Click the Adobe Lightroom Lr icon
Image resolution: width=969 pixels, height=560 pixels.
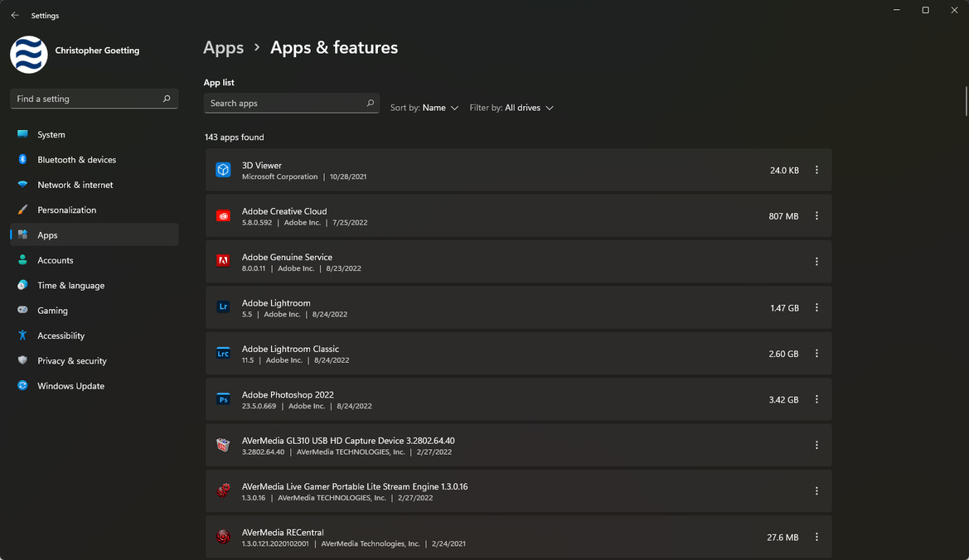click(223, 307)
